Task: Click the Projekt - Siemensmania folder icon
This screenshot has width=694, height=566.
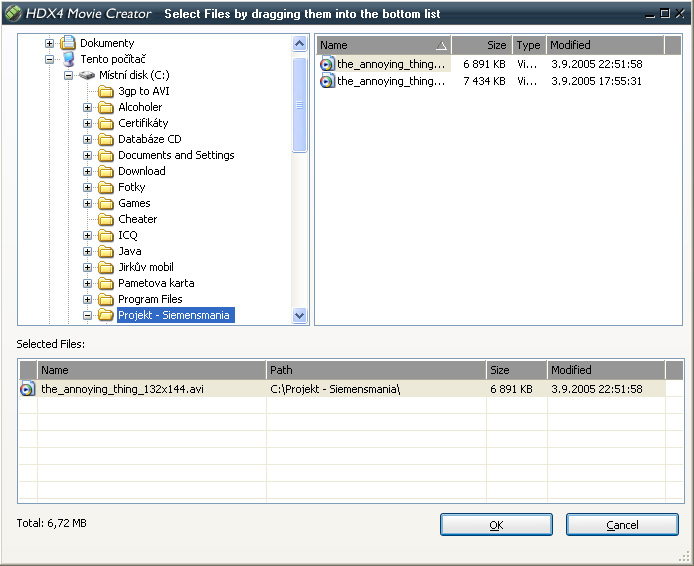Action: [106, 315]
